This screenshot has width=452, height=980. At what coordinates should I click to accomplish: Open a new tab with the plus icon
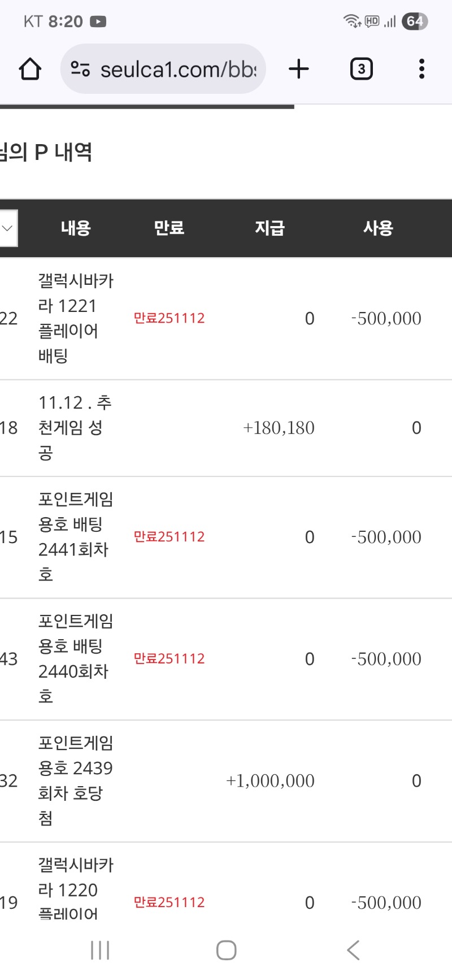[x=299, y=68]
